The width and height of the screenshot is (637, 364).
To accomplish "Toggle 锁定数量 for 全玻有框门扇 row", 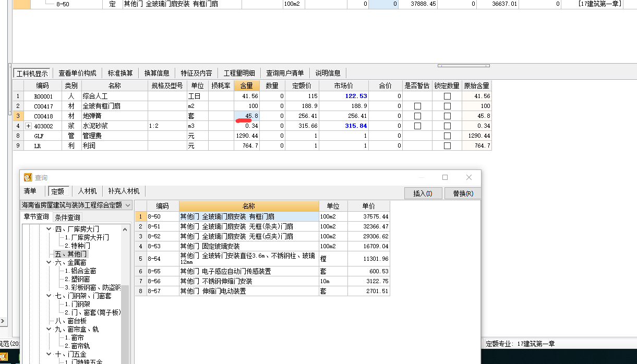I will [447, 106].
